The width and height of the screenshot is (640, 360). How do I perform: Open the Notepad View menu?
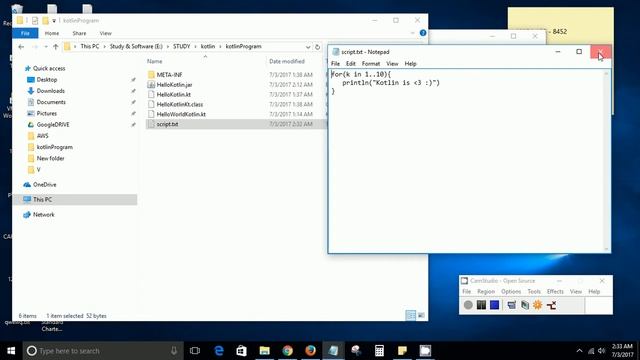(x=392, y=64)
